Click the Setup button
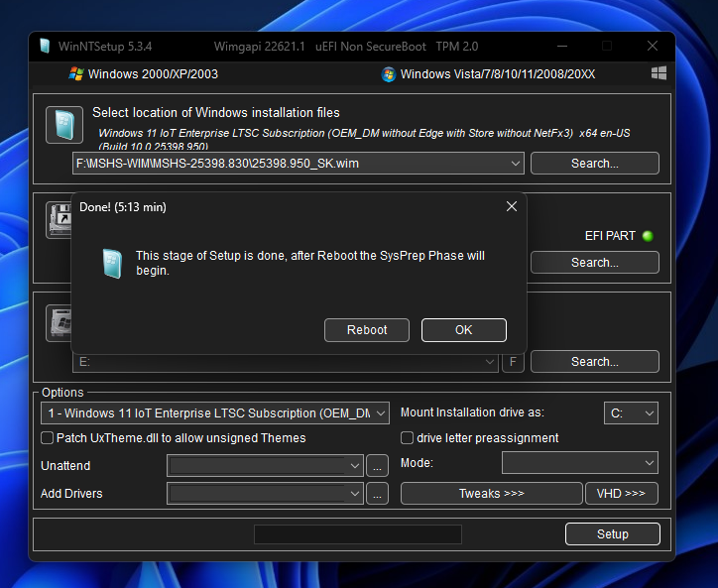The width and height of the screenshot is (718, 588). coord(613,534)
